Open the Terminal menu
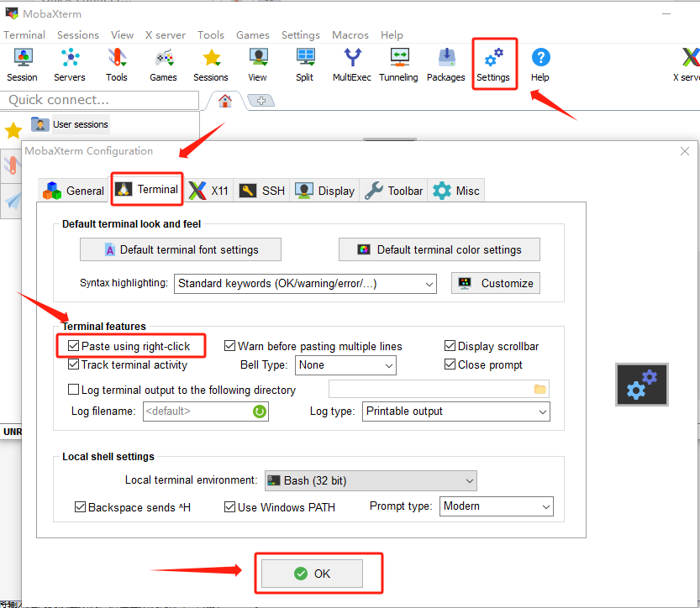The image size is (700, 608). (x=24, y=34)
